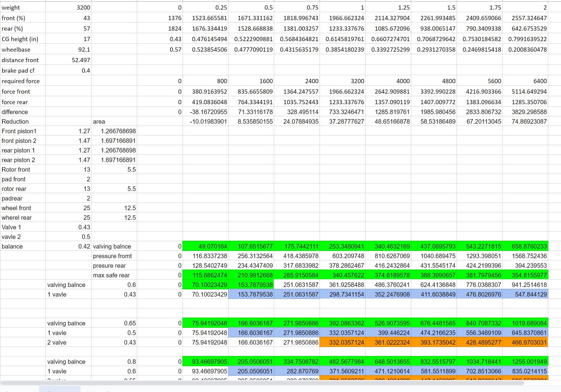The height and width of the screenshot is (392, 561).
Task: Click the 'max safe rear' label
Action: tap(114, 275)
